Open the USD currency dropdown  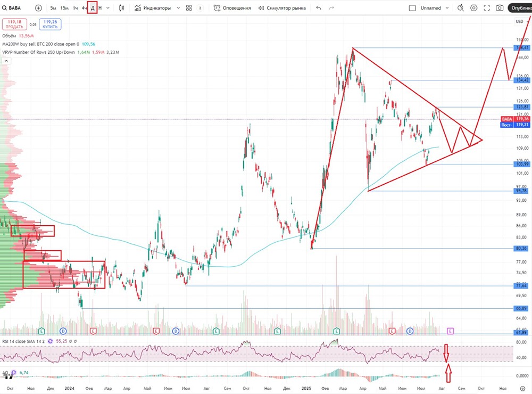522,21
